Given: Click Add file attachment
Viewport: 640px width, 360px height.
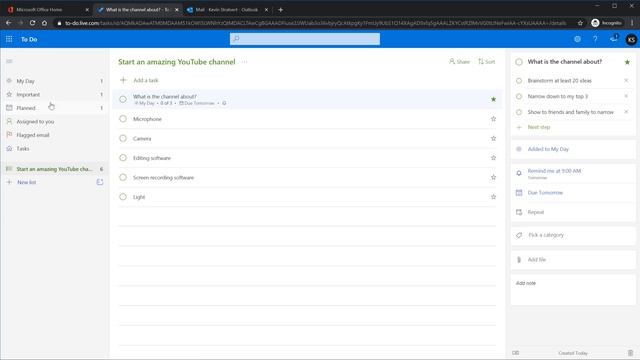Looking at the screenshot, I should coord(573,260).
